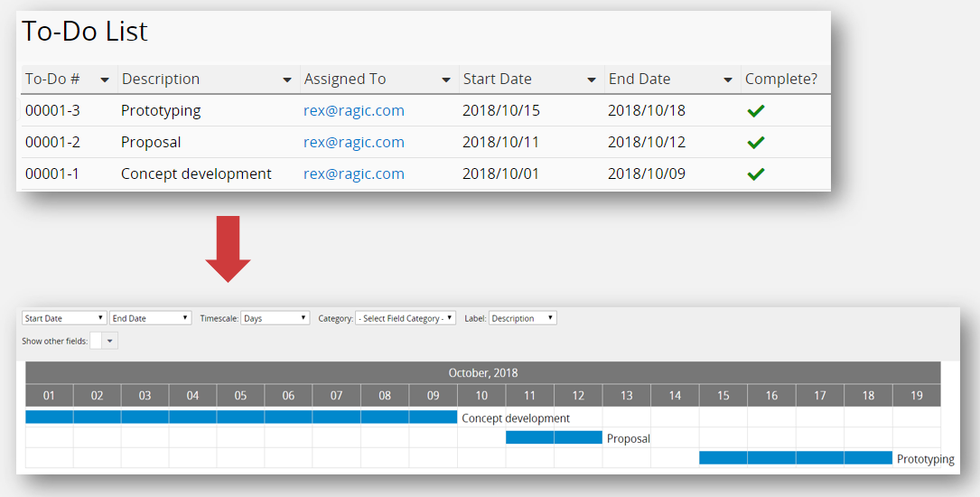Open the To-Do # column sort arrow
The height and width of the screenshot is (497, 980).
105,80
